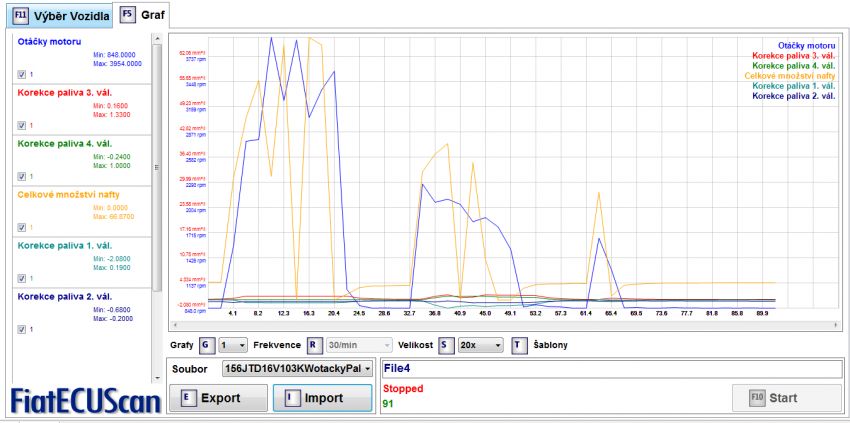
Task: Select the Graf tab
Action: click(144, 16)
